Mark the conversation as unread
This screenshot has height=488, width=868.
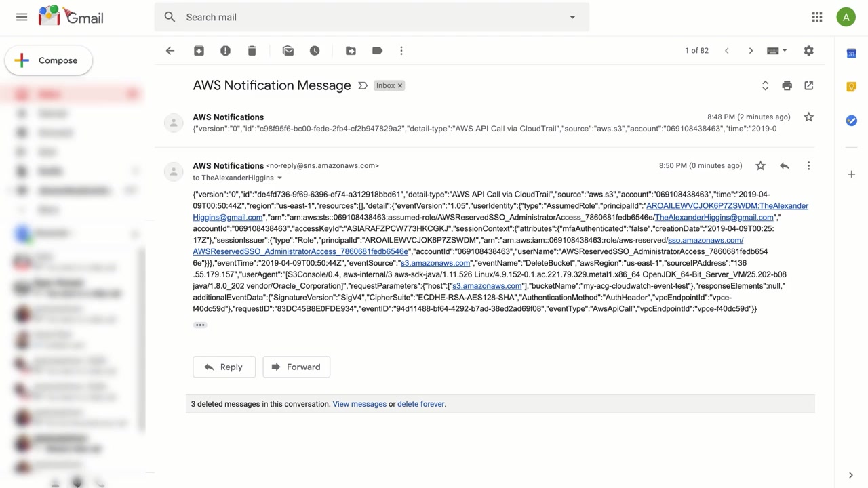click(x=288, y=51)
